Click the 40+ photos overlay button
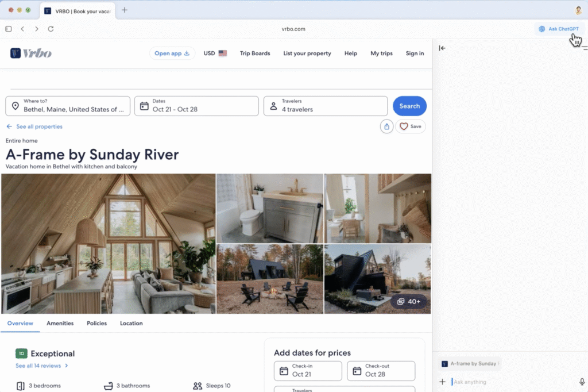The image size is (588, 392). pyautogui.click(x=409, y=301)
